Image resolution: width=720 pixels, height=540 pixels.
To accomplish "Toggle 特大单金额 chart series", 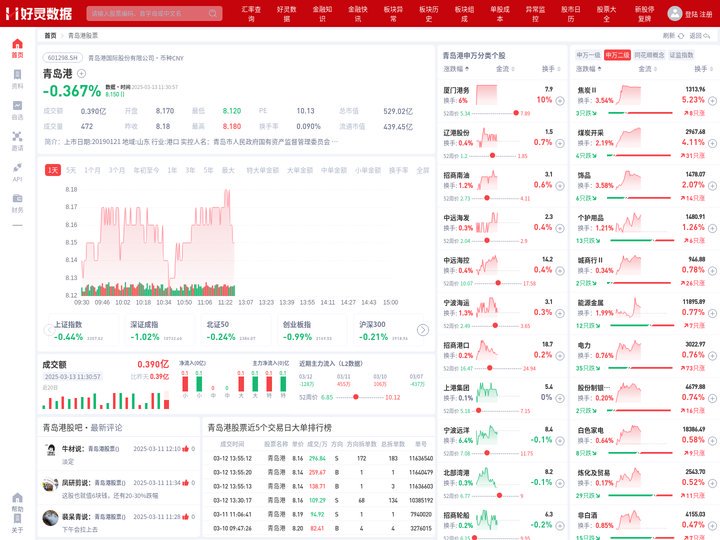I will (262, 170).
